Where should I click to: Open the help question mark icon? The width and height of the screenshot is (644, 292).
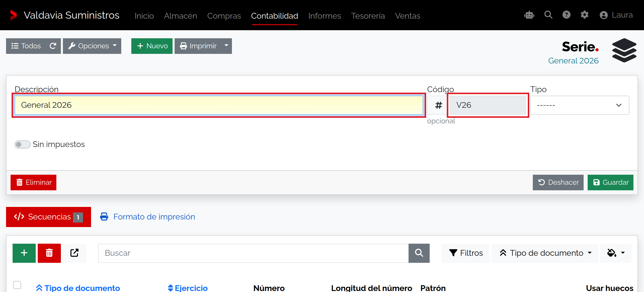(x=567, y=15)
